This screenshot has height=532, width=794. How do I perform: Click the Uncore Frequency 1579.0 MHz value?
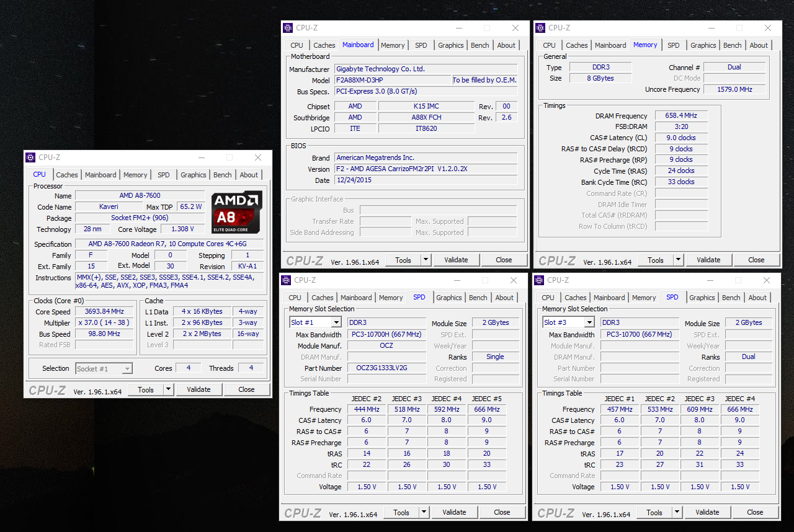734,89
